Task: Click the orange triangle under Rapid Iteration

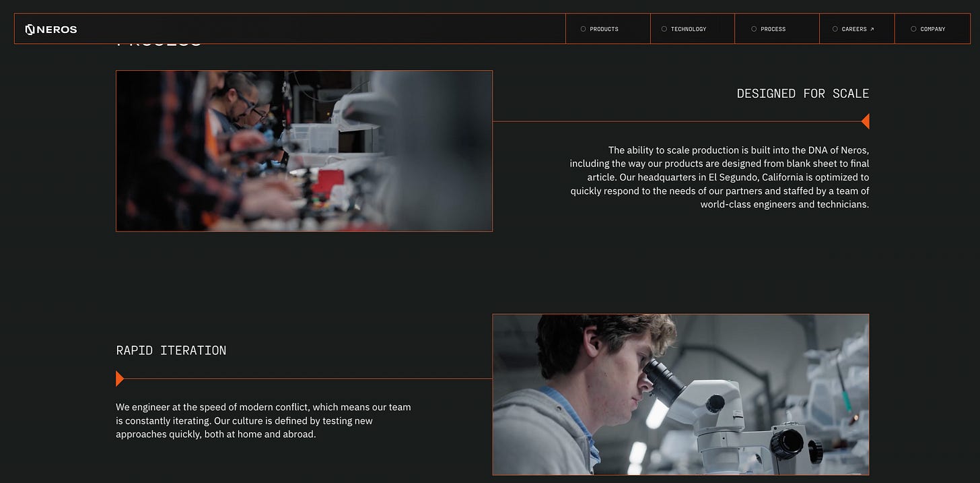Action: (120, 379)
